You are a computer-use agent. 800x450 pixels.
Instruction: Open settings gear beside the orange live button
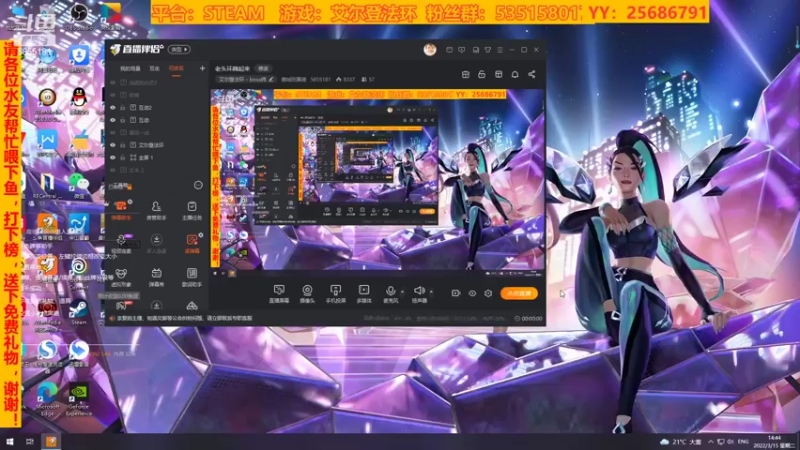[x=488, y=293]
